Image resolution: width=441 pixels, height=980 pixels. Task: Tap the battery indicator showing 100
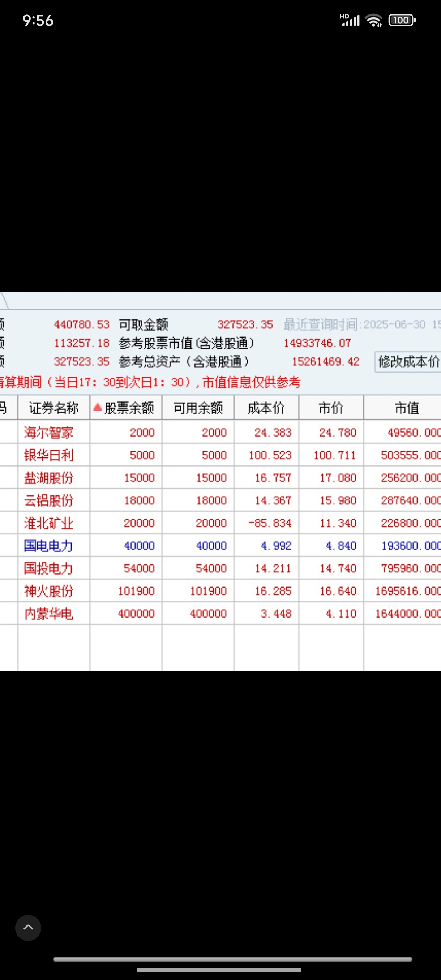(x=402, y=20)
